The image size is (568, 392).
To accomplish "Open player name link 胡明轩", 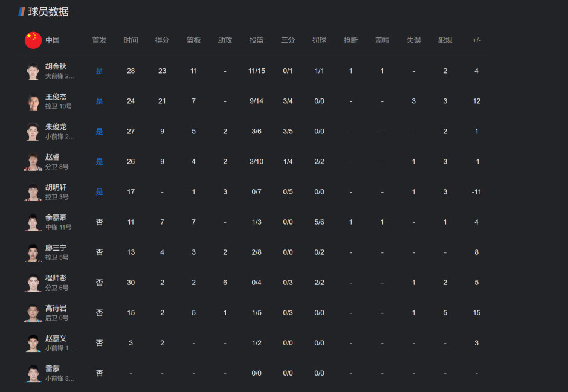I will click(56, 187).
